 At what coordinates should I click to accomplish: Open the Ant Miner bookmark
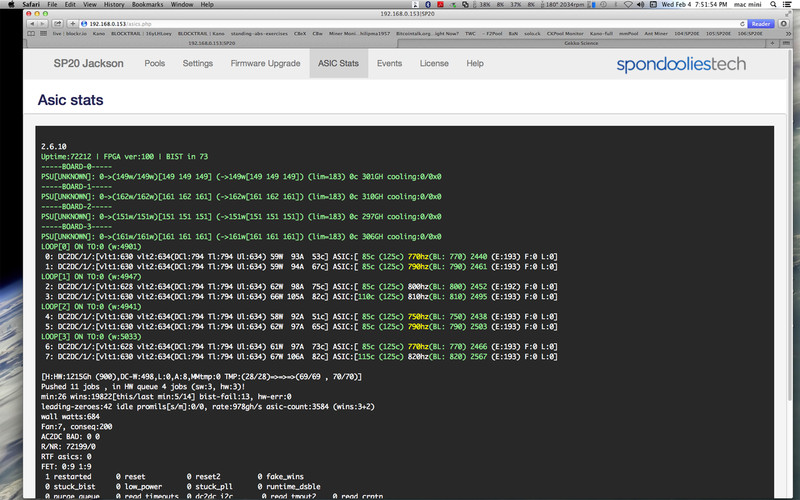click(656, 34)
